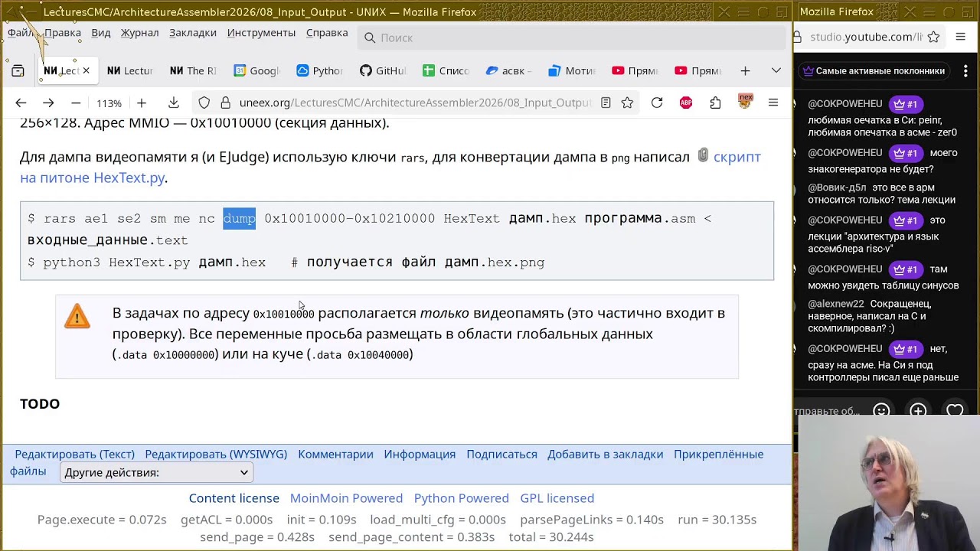Expand the 'Другие действия:' dropdown
This screenshot has width=980, height=551.
(x=156, y=472)
